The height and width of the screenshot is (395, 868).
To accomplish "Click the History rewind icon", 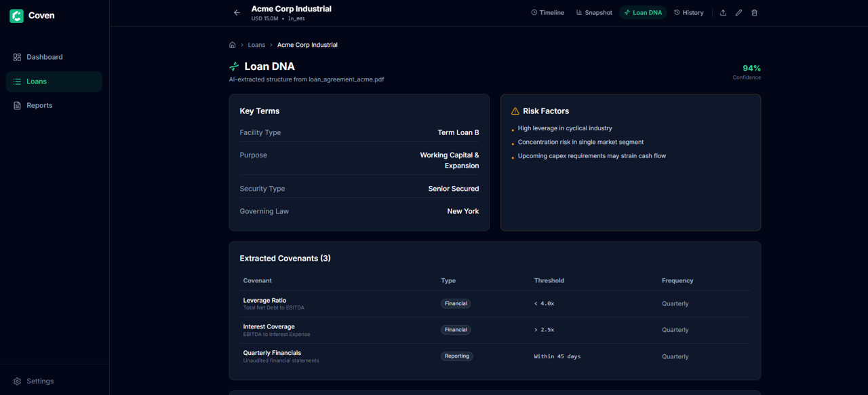I will pyautogui.click(x=677, y=13).
